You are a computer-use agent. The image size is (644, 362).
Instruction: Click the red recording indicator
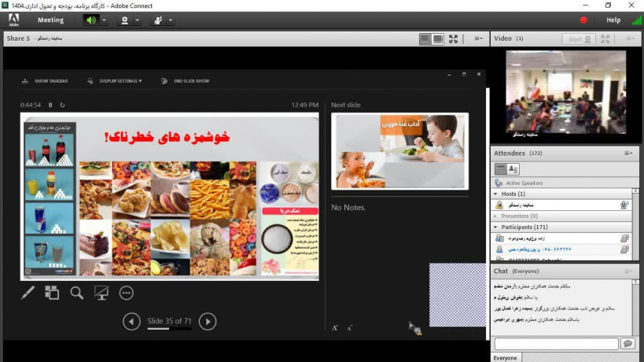tap(583, 20)
